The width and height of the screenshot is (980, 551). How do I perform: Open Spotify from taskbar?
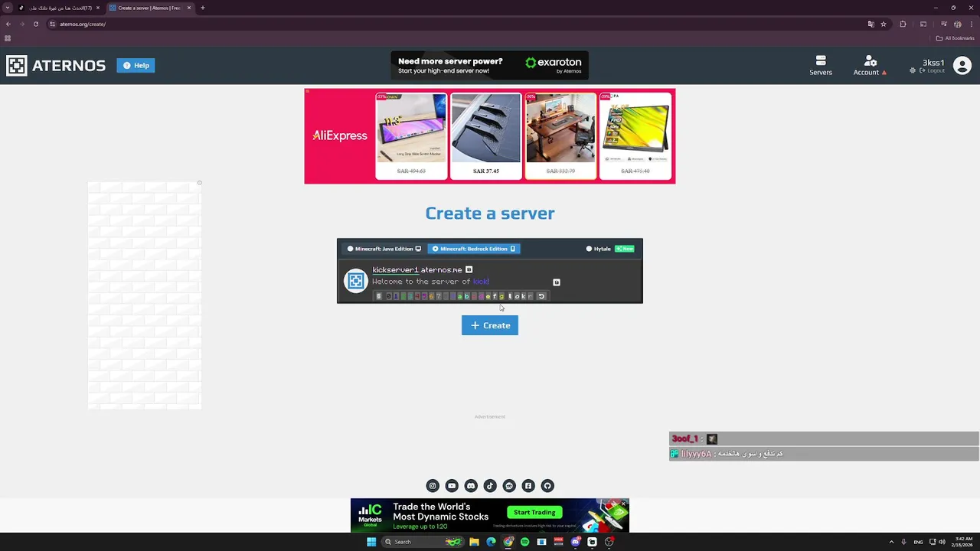[x=524, y=542]
